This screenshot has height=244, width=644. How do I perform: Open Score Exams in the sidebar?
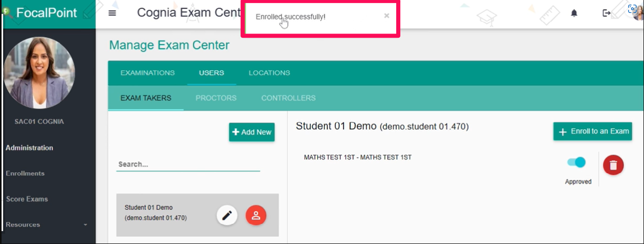26,199
